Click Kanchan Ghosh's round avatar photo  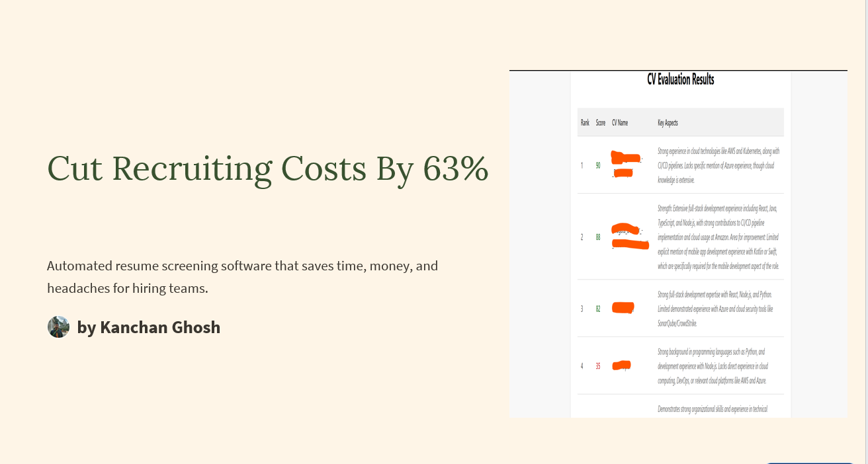click(x=58, y=327)
